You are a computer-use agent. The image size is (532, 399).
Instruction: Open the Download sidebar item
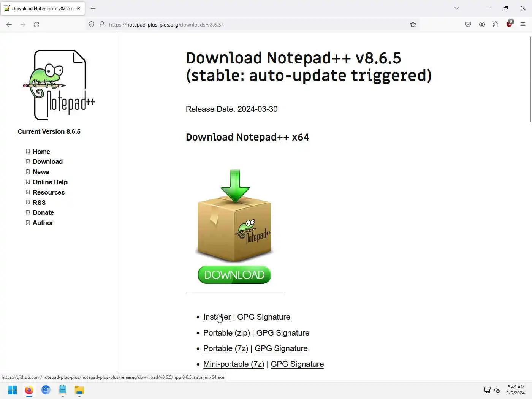click(47, 161)
